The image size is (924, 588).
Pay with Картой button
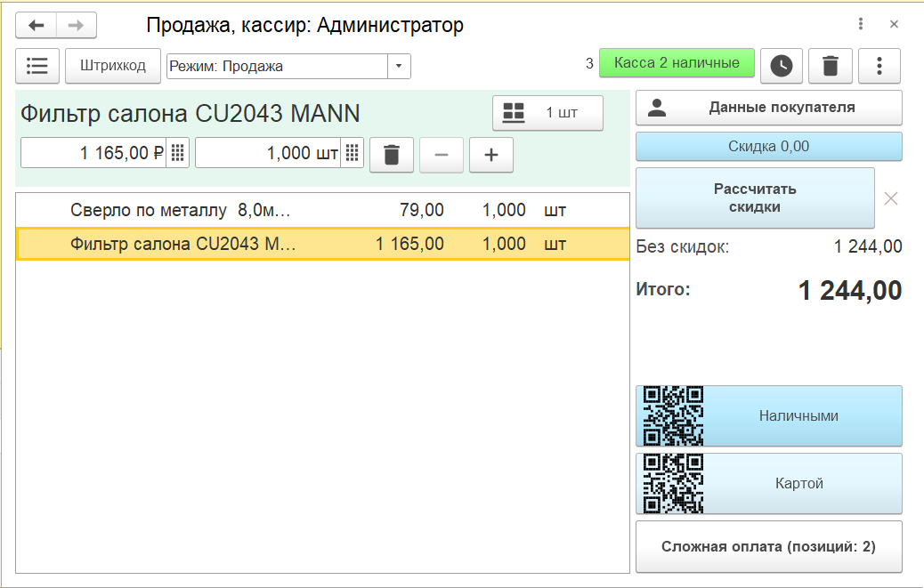click(768, 483)
